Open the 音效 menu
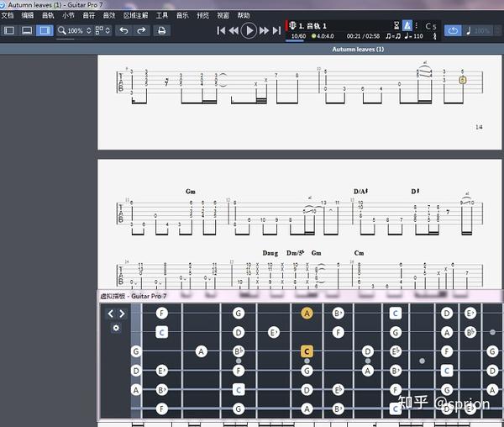 click(x=109, y=15)
